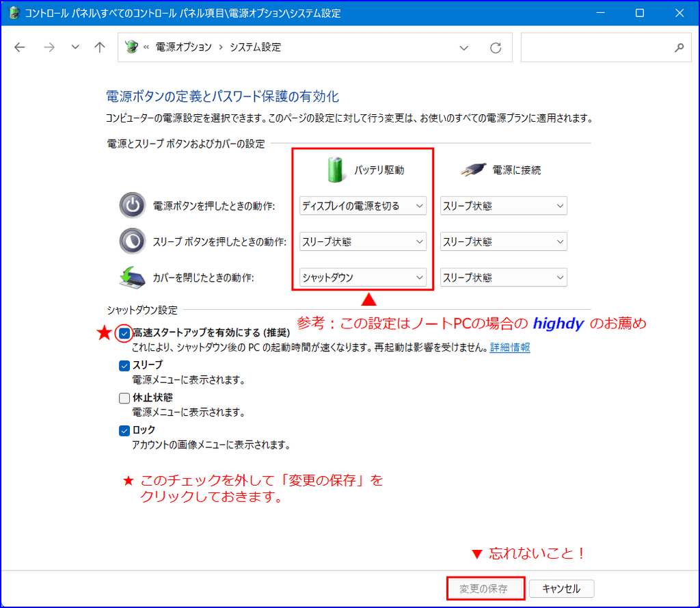Uncheck the fast startup checkbox
This screenshot has height=608, width=700.
click(x=124, y=333)
